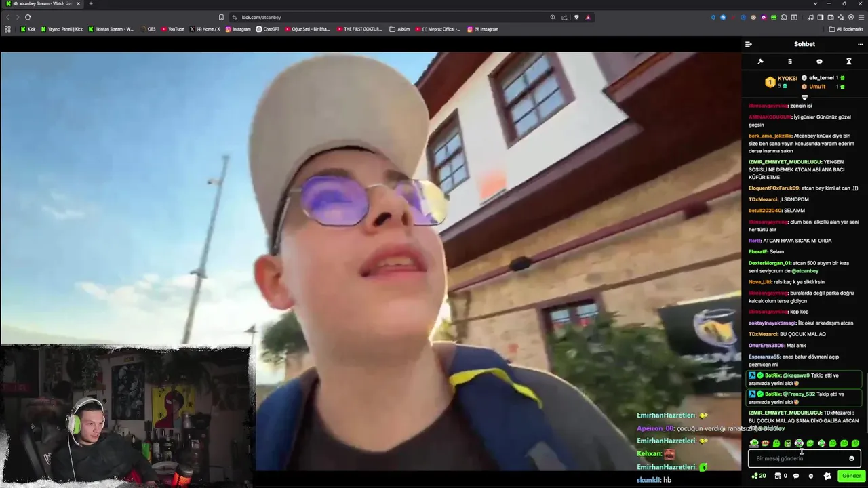Screen dimensions: 868x488
Task: Open Brave Shields lion icon
Action: (576, 17)
